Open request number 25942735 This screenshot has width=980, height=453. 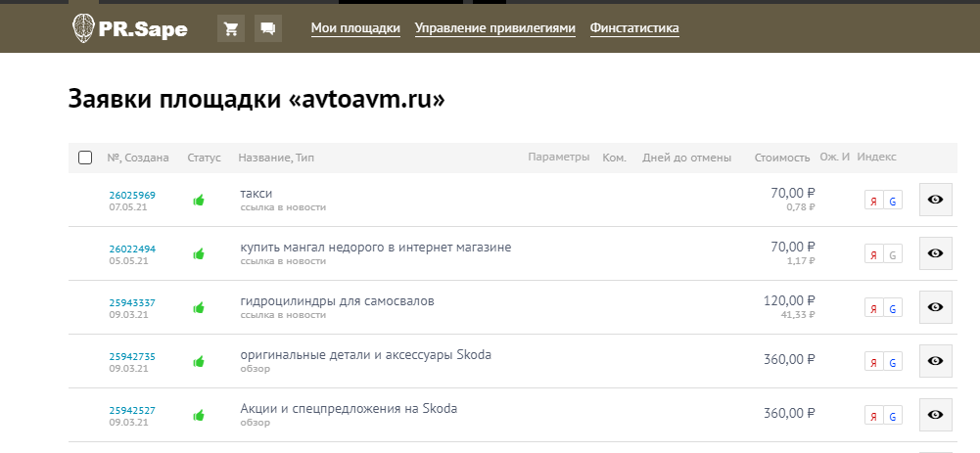[x=132, y=356]
